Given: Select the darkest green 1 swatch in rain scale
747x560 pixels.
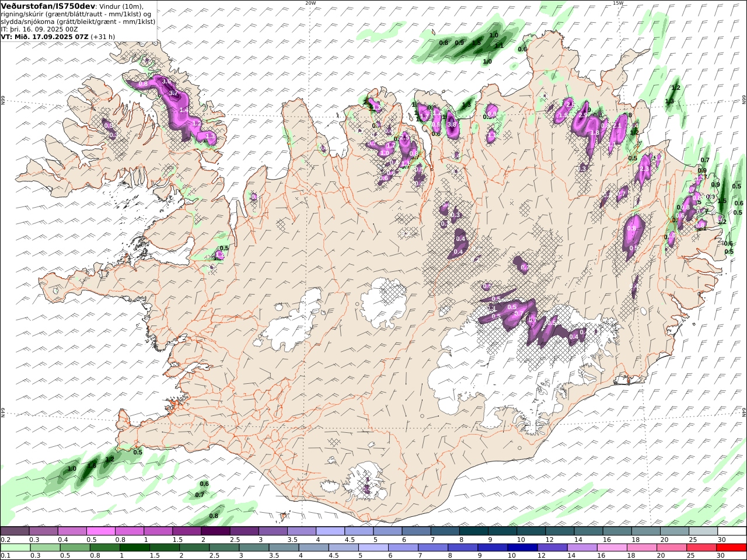Looking at the screenshot, I should pyautogui.click(x=134, y=548).
